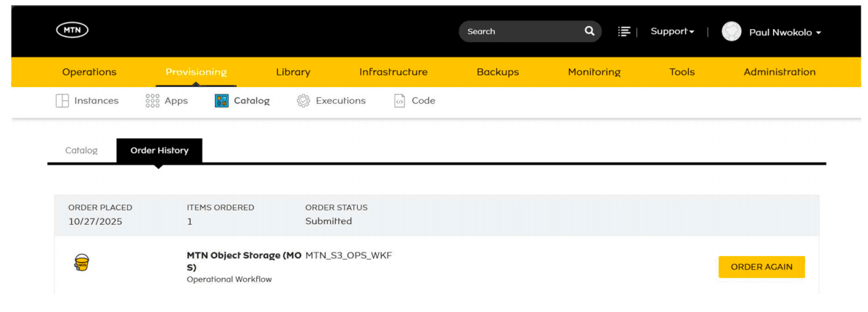868x312 pixels.
Task: Click the Apps link
Action: click(x=176, y=102)
